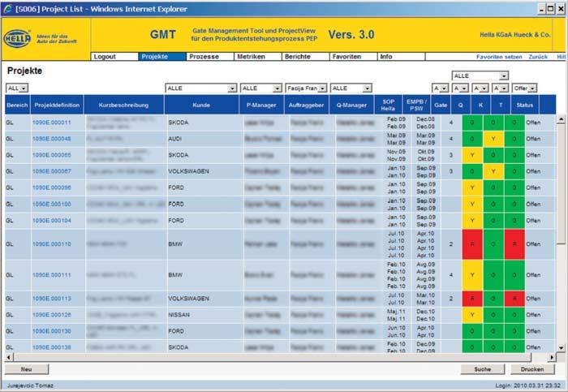The image size is (568, 392).
Task: Open project 1090E.000130
Action: point(52,331)
